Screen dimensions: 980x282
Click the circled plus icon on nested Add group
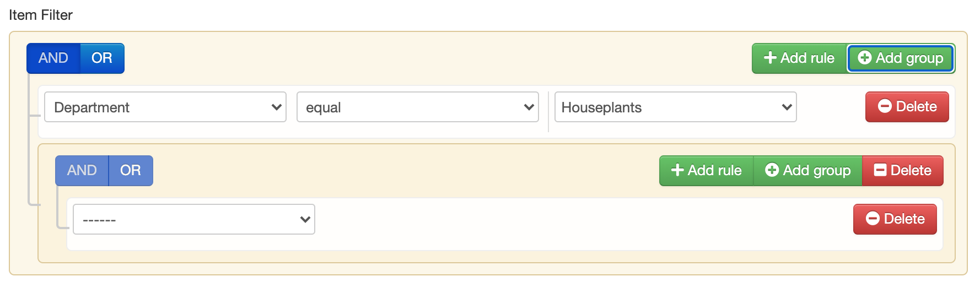(772, 170)
